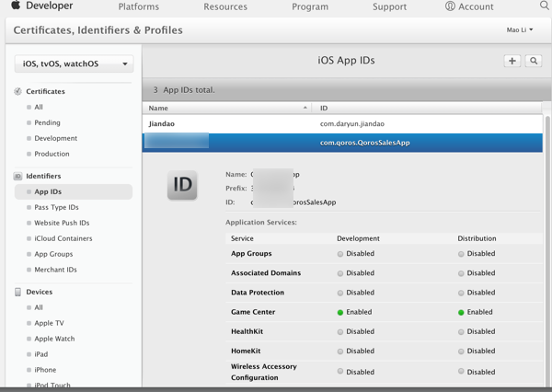This screenshot has height=392, width=552.
Task: Click the Certificates section checkmark icon
Action: pos(18,92)
